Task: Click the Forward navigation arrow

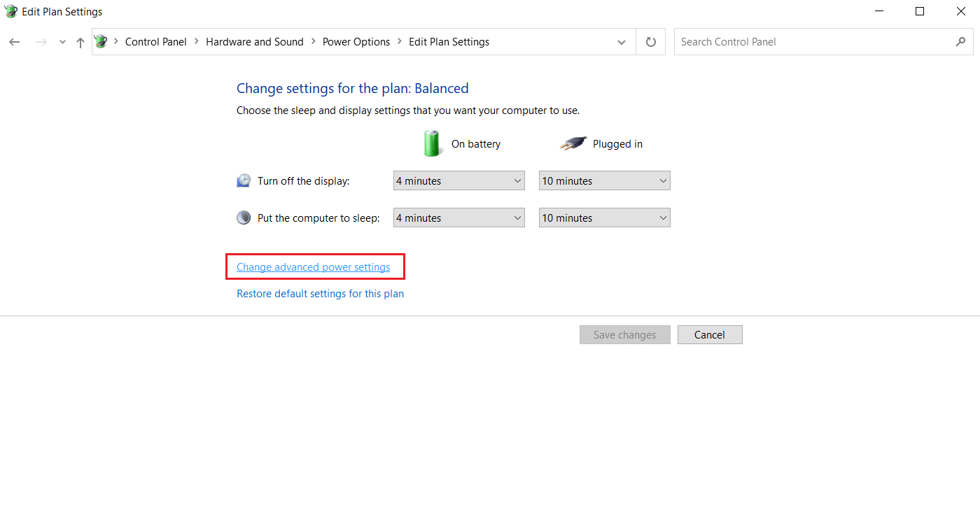Action: pos(41,42)
